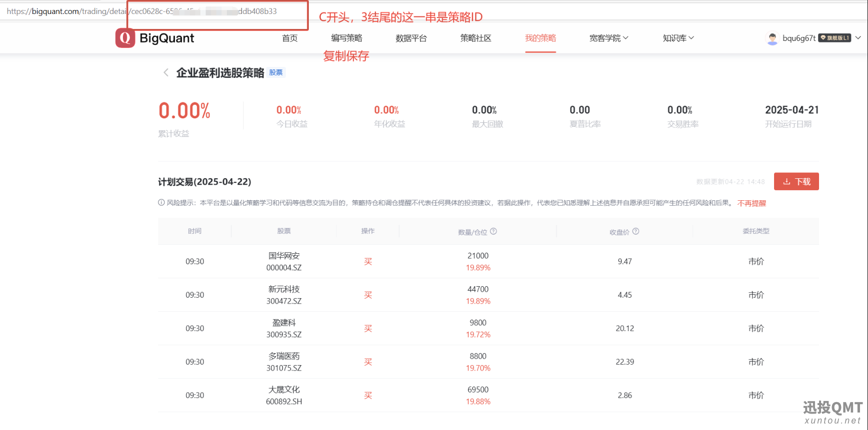Viewport: 868px width, 430px height.
Task: Click the flagship membership badge
Action: point(834,38)
